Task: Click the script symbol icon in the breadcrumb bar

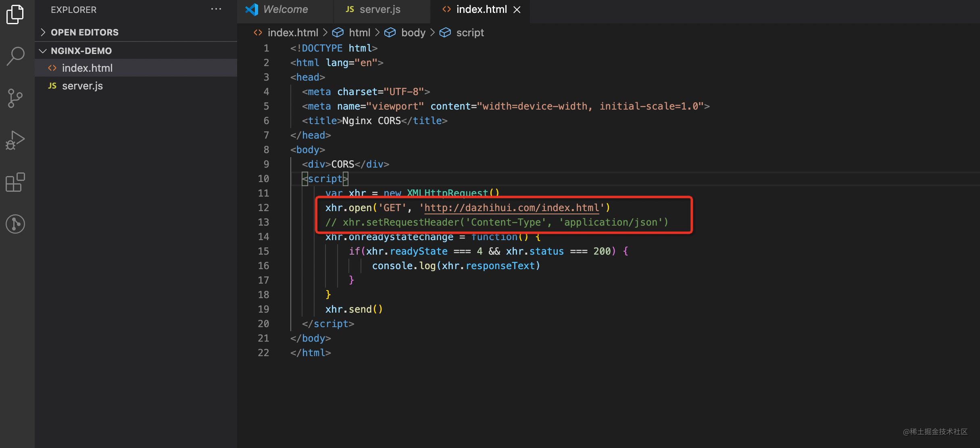Action: (x=445, y=32)
